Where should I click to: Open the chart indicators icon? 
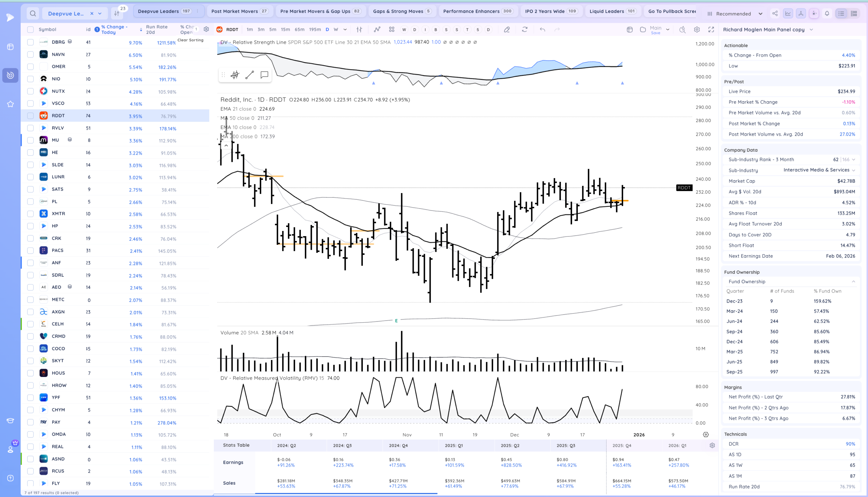click(377, 30)
